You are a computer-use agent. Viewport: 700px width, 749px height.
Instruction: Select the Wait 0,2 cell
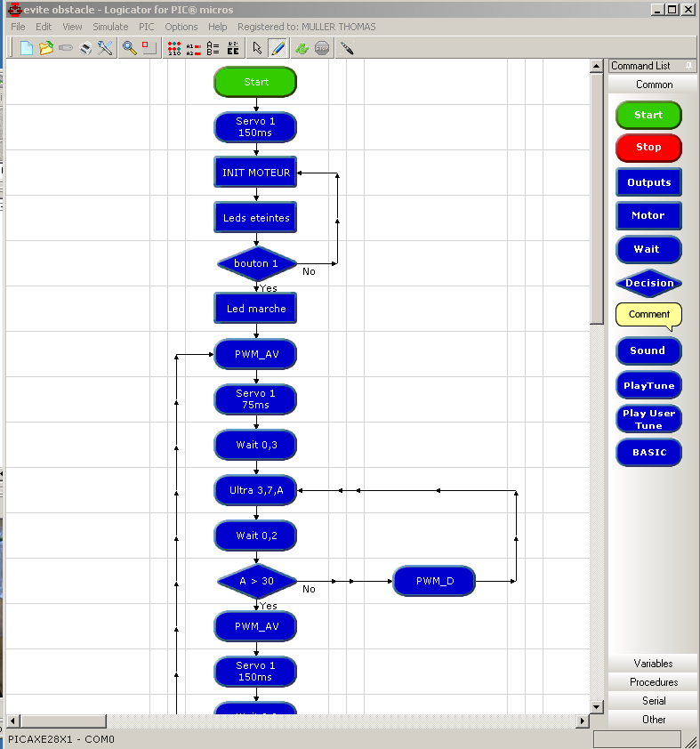pyautogui.click(x=255, y=536)
